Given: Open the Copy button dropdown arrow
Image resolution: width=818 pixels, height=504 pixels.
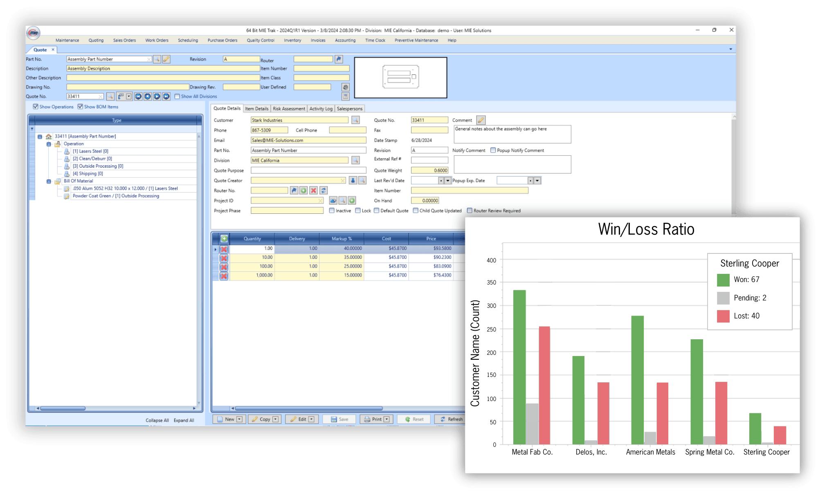Looking at the screenshot, I should (275, 419).
